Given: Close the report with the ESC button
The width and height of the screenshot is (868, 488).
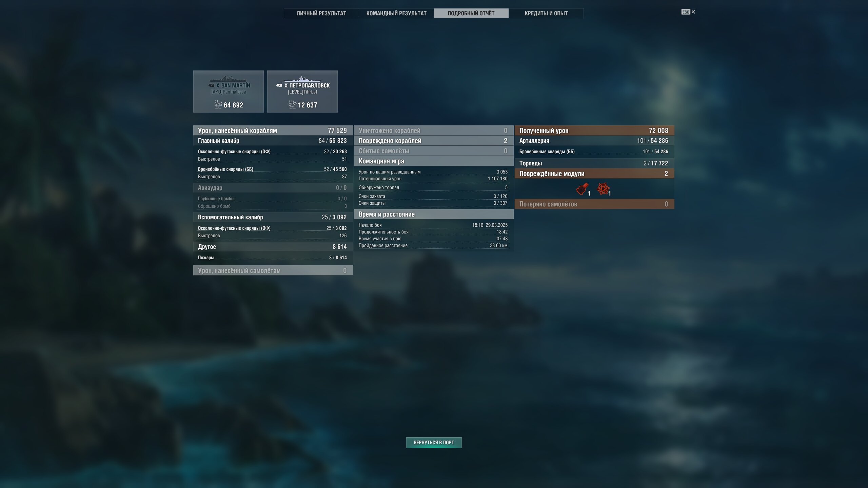Looking at the screenshot, I should (688, 12).
